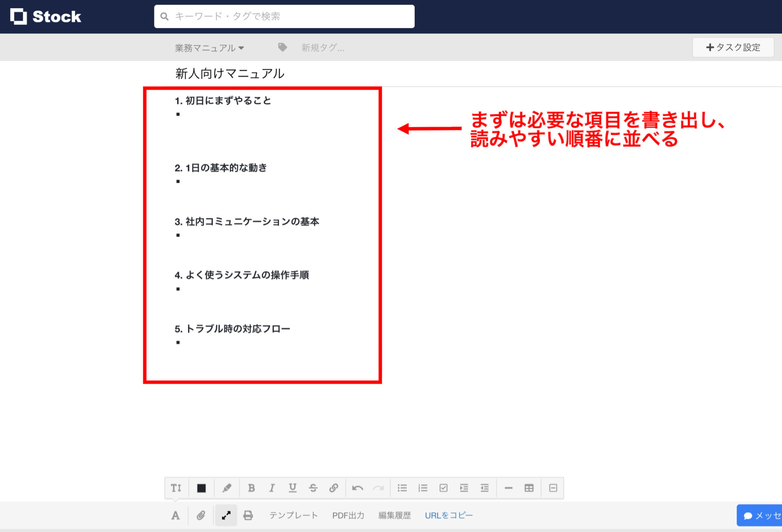This screenshot has height=532, width=782.
Task: Click the undo arrow
Action: click(x=358, y=488)
